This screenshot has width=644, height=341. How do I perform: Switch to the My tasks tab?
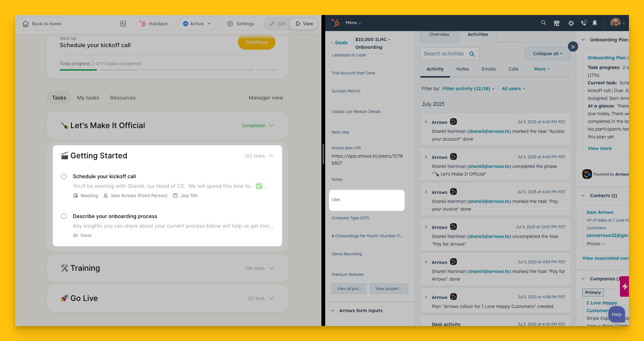click(x=88, y=98)
